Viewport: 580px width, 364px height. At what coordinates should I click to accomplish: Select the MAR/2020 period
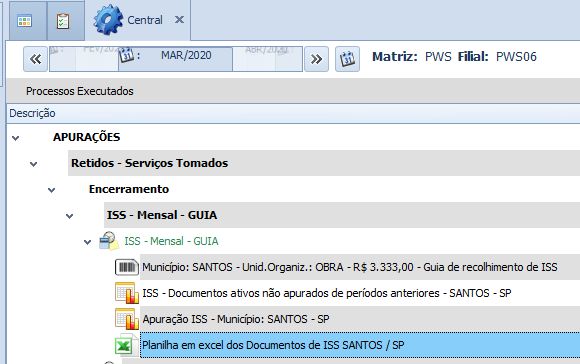point(186,55)
